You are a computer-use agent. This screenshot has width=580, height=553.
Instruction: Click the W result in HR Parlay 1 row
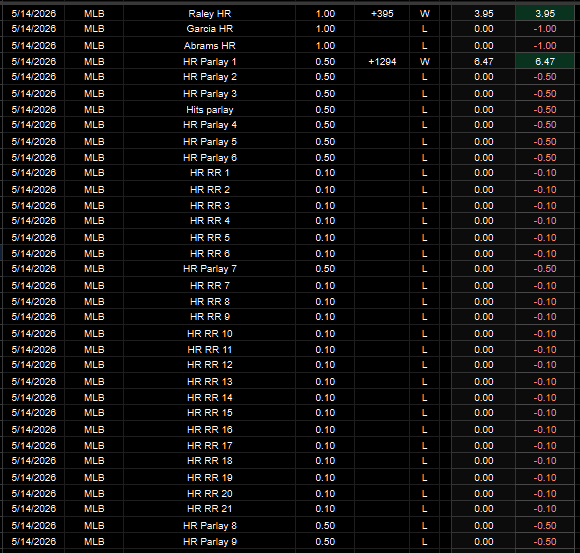425,61
